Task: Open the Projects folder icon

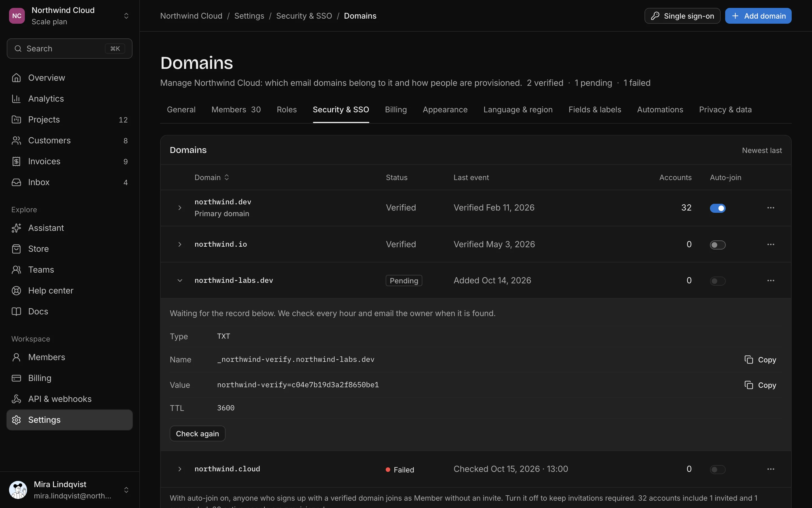Action: [x=16, y=119]
